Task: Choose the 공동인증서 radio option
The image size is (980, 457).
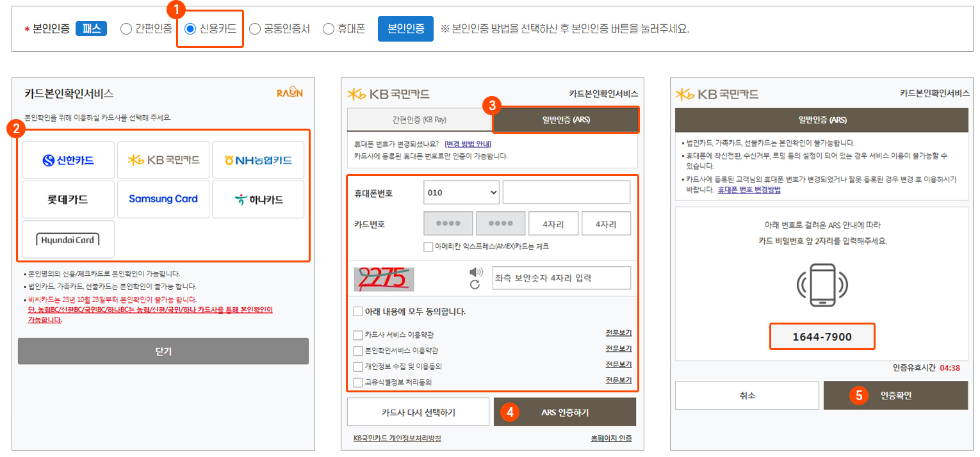Action: [255, 29]
